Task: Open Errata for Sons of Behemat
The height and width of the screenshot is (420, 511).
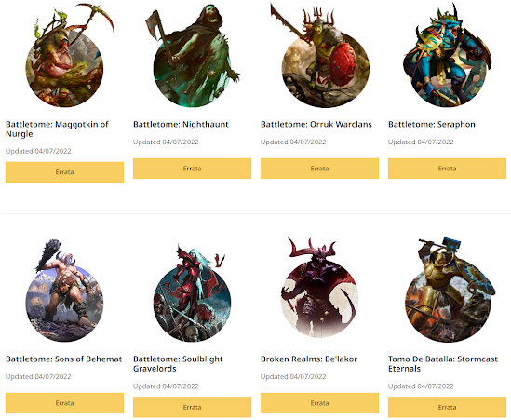Action: pos(64,403)
